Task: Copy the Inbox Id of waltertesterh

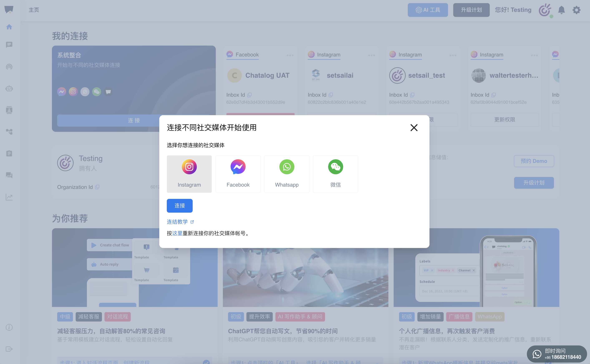Action: [494, 95]
